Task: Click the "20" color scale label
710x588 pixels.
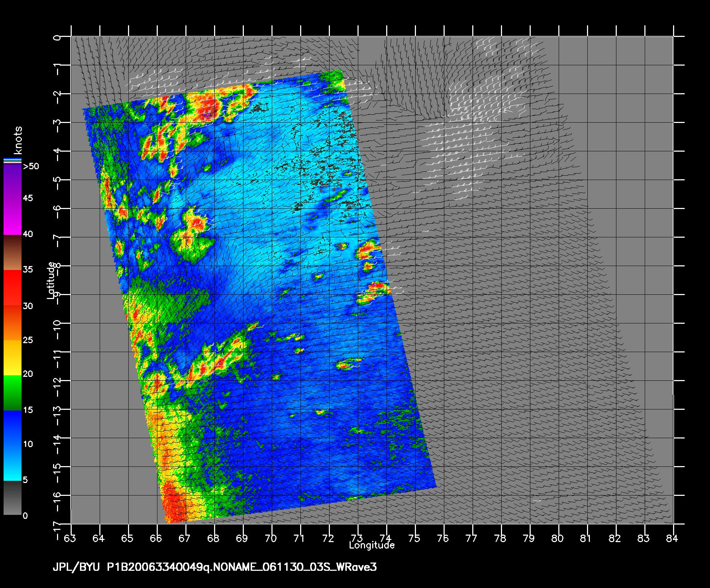Action: coord(28,374)
